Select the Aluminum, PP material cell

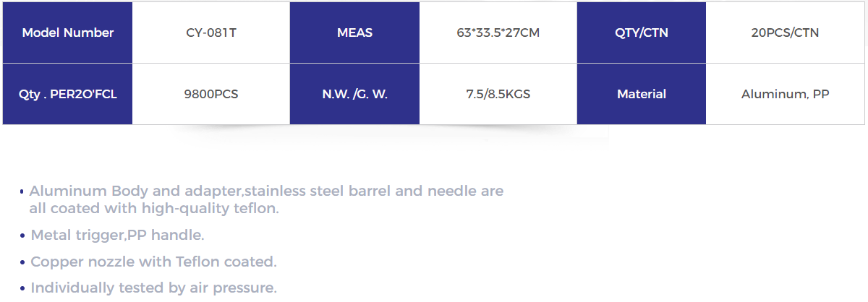click(786, 94)
